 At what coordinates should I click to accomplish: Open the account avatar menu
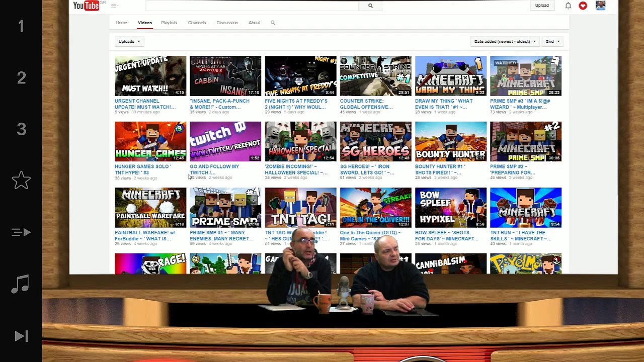[600, 5]
